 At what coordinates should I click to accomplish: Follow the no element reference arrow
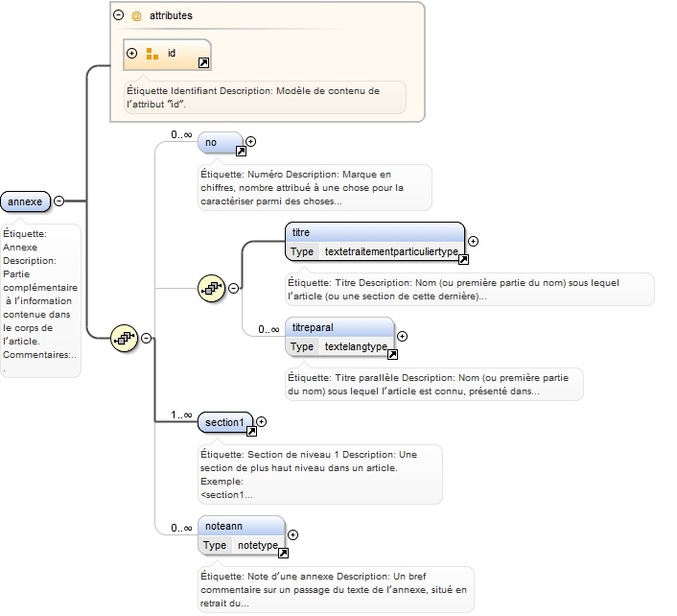pos(241,152)
